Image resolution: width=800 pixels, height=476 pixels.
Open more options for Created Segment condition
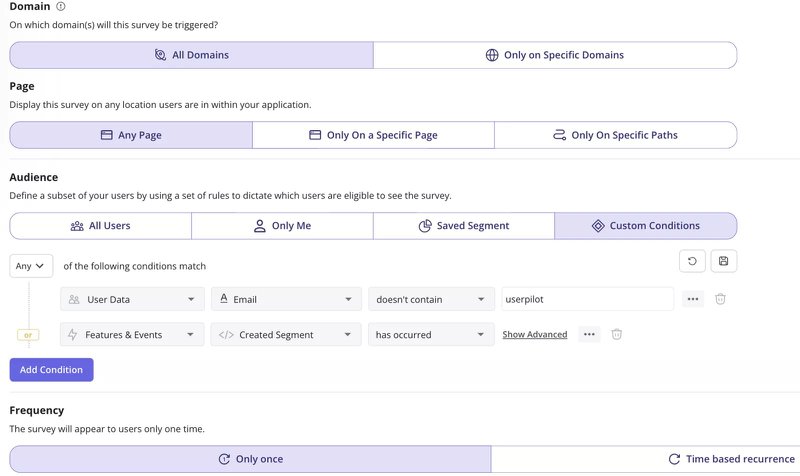(589, 335)
